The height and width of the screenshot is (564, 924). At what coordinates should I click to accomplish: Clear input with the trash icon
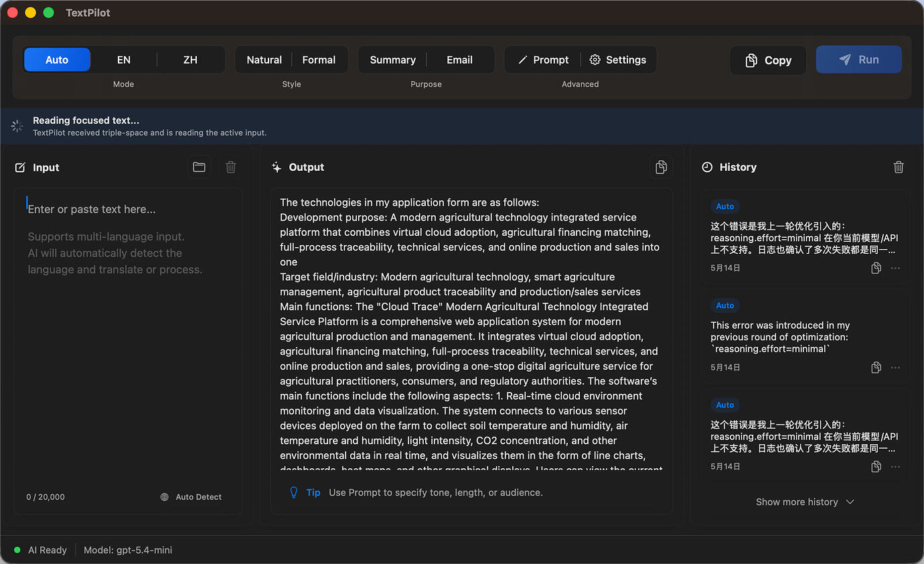231,167
